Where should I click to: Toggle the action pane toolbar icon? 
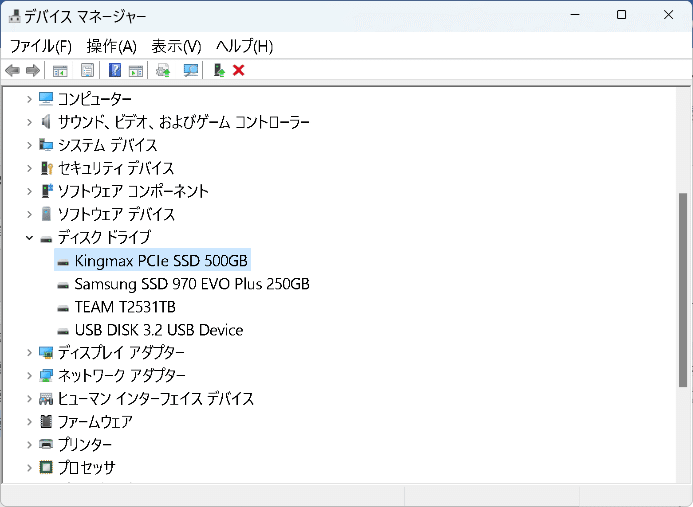(x=136, y=70)
